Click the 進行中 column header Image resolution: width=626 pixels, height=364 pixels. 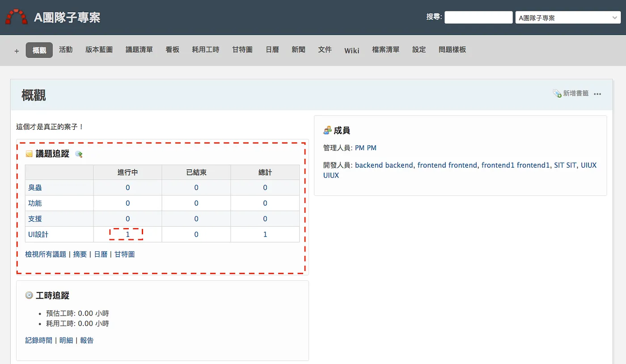tap(127, 172)
